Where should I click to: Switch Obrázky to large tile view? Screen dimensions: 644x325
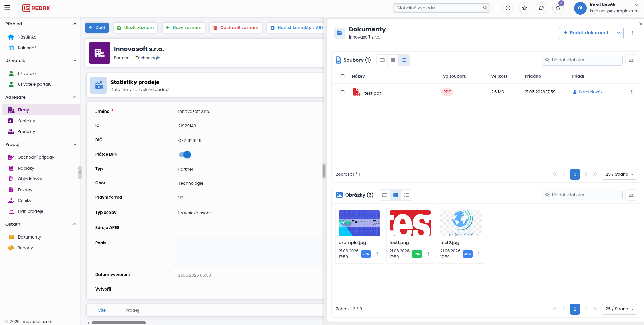coord(385,195)
